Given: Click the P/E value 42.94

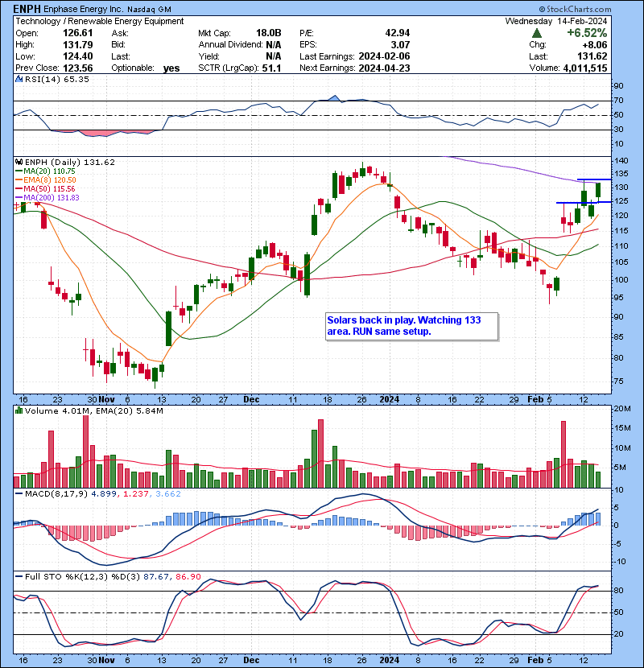Looking at the screenshot, I should (x=397, y=33).
